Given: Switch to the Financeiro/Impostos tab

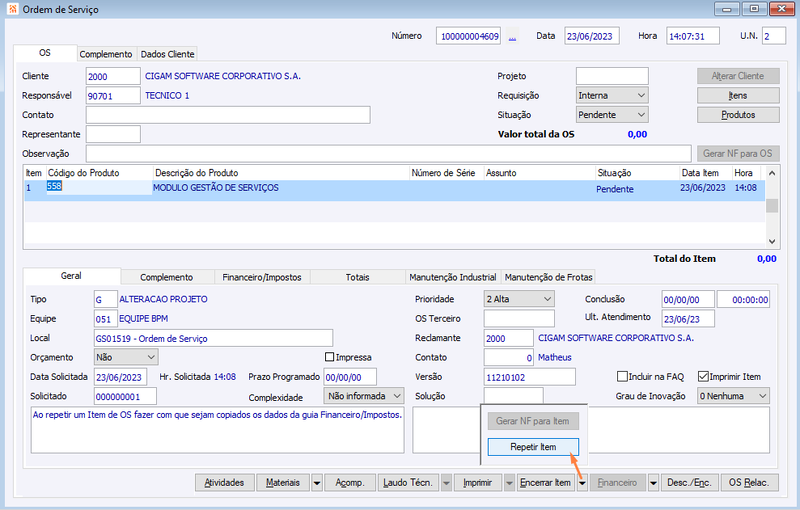Looking at the screenshot, I should pos(262,277).
